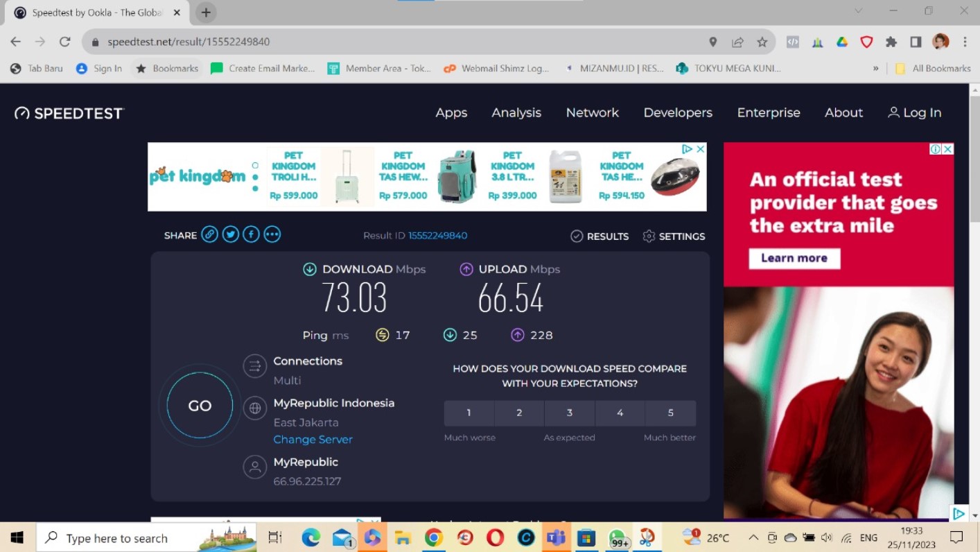This screenshot has height=552, width=980.
Task: Open the Create Email Marke... bookmark
Action: tap(263, 68)
